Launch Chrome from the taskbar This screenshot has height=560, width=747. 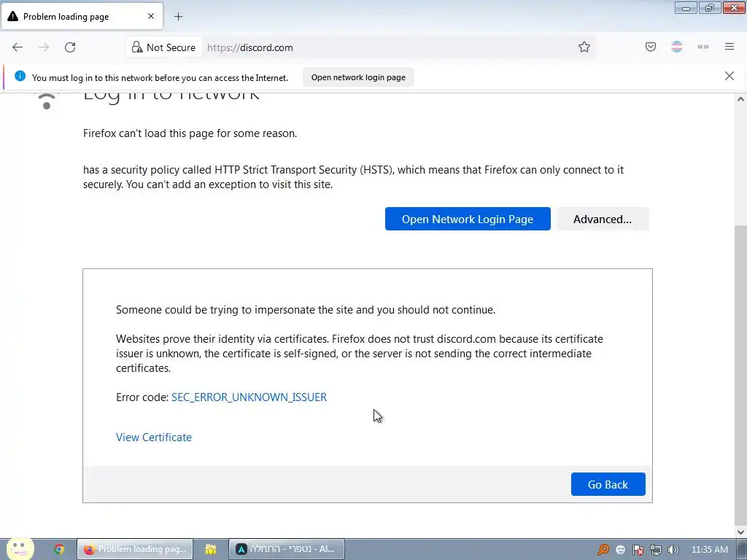[x=59, y=549]
